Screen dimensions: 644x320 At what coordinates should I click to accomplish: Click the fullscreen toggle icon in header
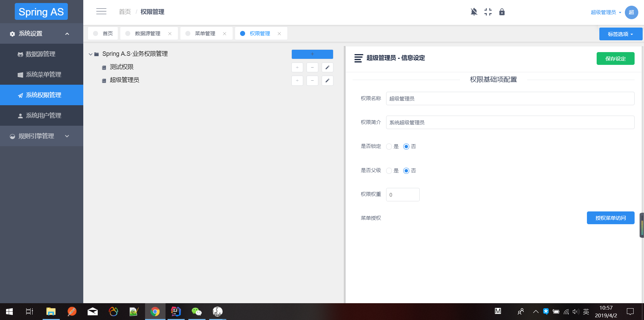(x=488, y=12)
